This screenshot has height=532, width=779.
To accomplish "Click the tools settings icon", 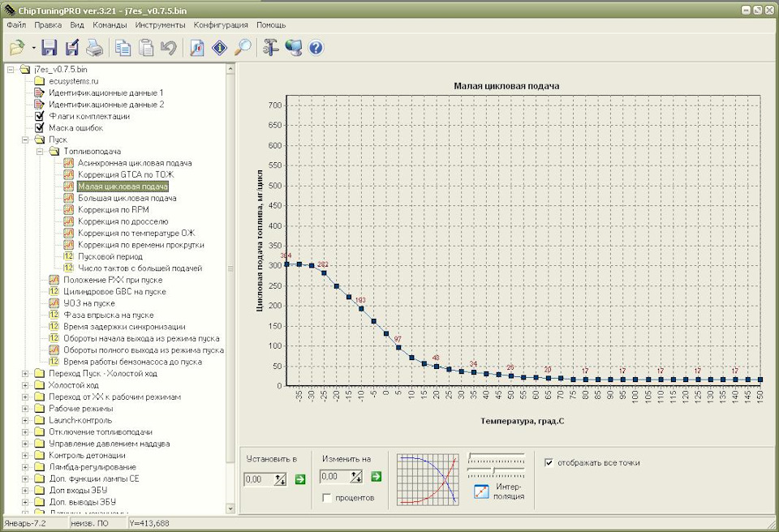I will coord(271,48).
